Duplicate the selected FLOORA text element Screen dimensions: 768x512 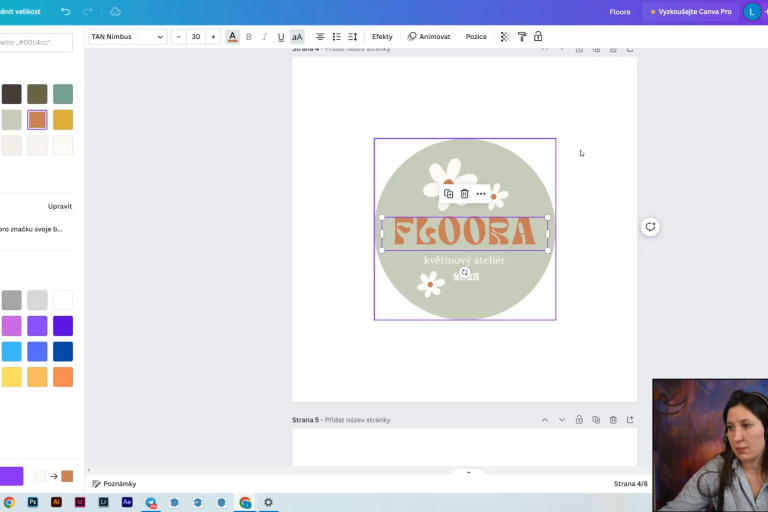448,193
